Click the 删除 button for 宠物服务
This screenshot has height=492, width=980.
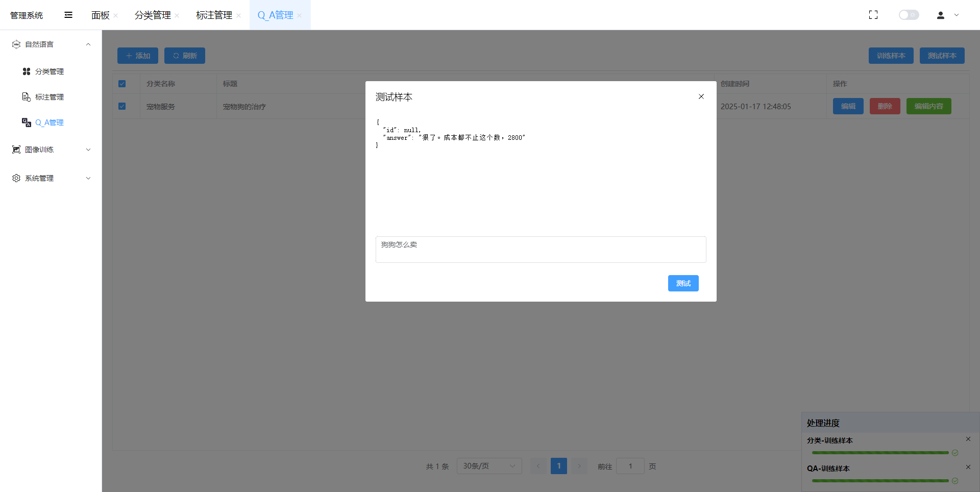click(885, 106)
